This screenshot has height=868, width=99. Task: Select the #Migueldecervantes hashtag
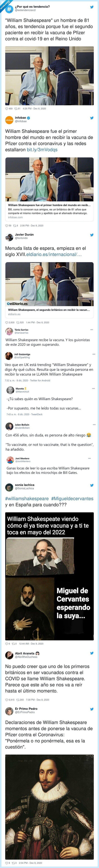click(66, 496)
